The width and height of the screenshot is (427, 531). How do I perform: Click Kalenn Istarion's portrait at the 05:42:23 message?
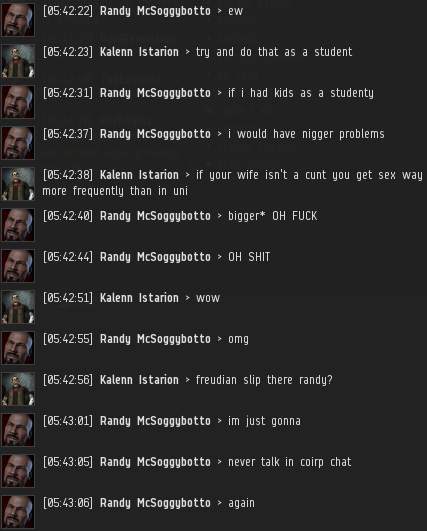click(18, 61)
